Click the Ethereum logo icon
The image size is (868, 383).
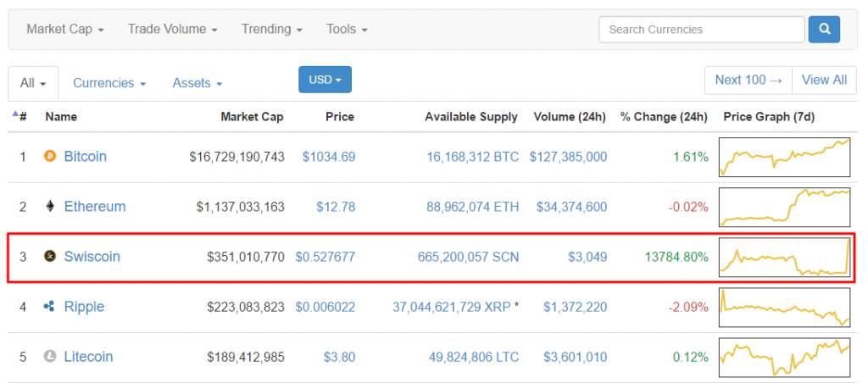pyautogui.click(x=49, y=207)
